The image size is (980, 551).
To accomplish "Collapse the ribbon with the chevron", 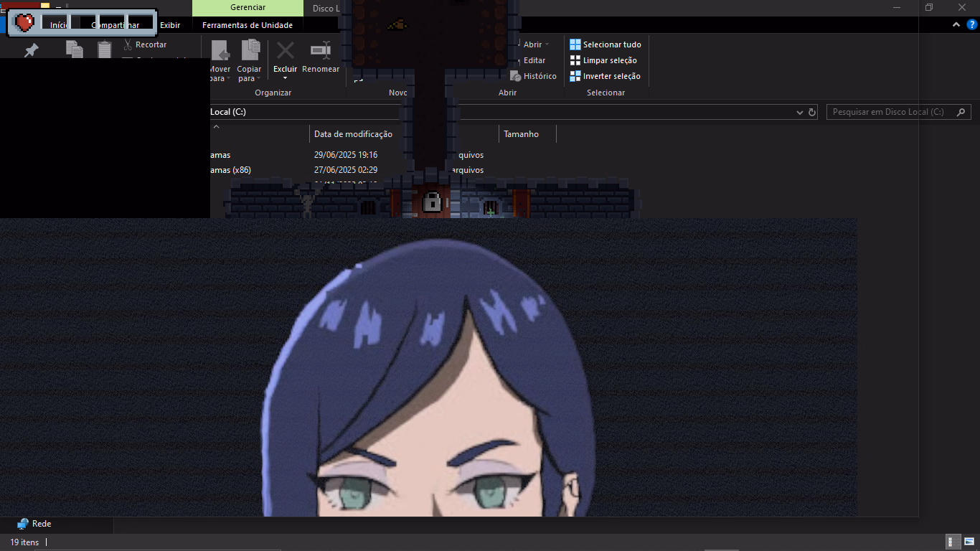I will click(x=956, y=24).
